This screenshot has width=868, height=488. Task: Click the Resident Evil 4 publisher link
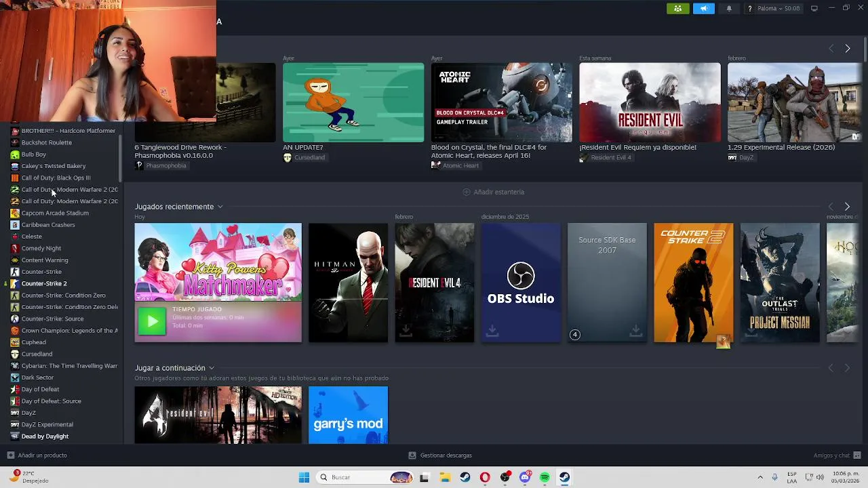606,157
